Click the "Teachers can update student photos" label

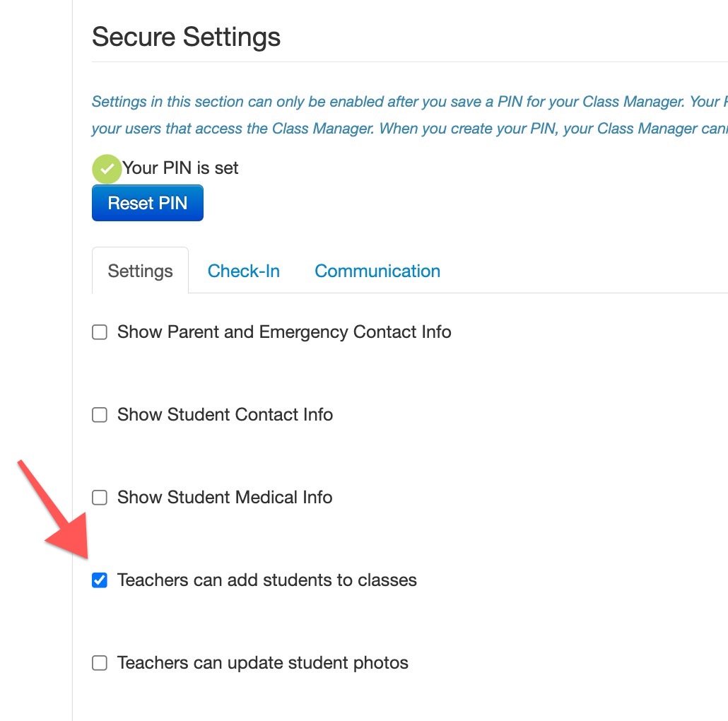pos(263,662)
